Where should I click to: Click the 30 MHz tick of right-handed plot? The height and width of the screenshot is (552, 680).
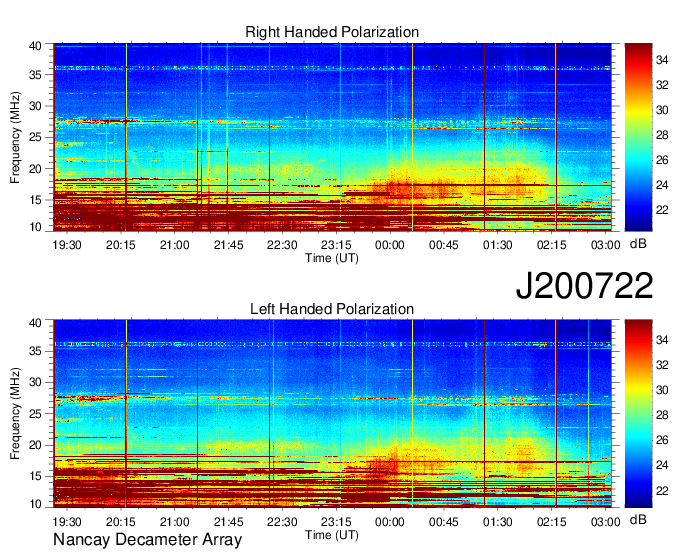[x=35, y=106]
